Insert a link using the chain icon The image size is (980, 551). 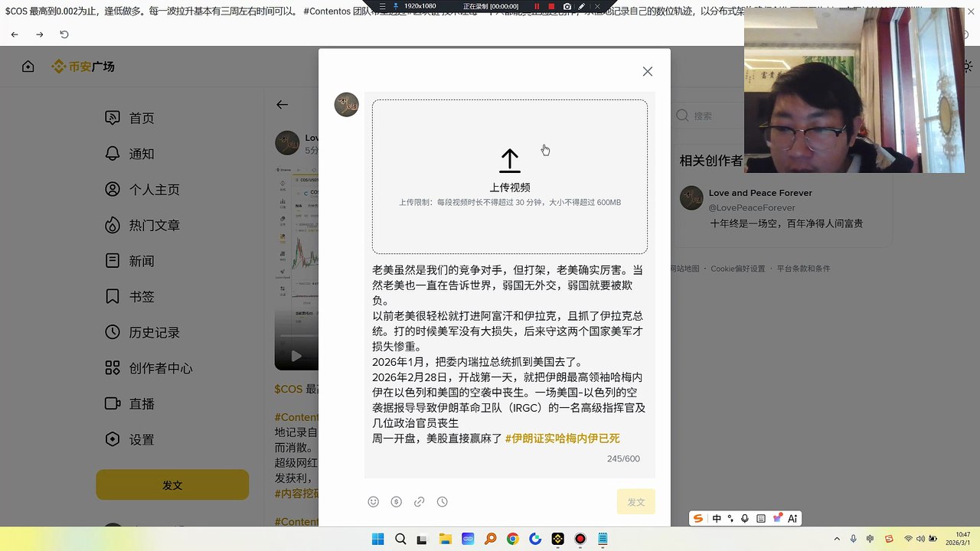click(x=420, y=502)
